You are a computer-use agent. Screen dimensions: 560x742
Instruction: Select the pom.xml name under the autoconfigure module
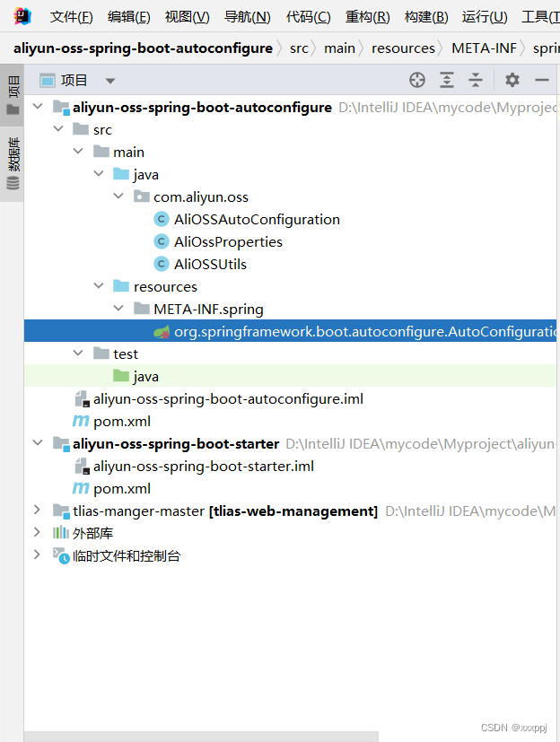(x=122, y=421)
